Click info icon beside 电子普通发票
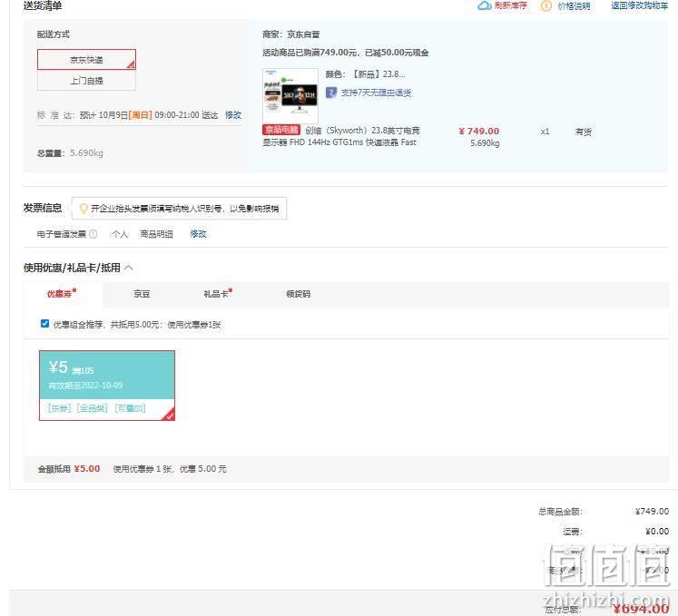678x616 pixels. pos(93,234)
